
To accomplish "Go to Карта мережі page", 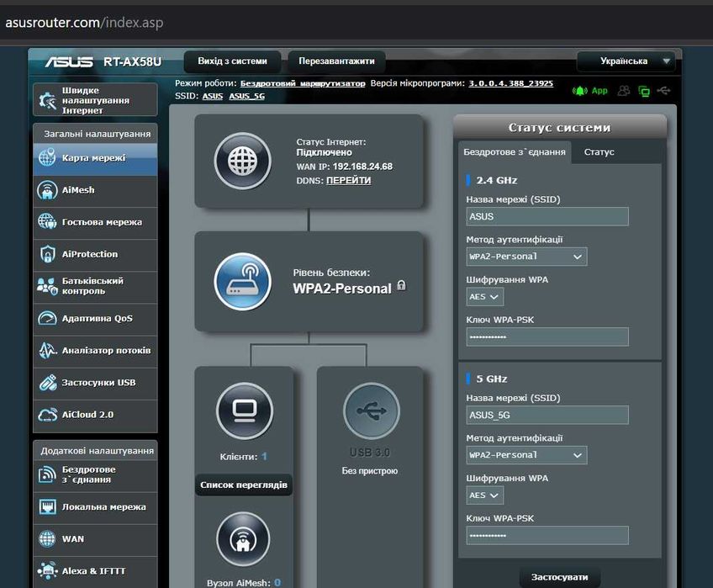I will [x=95, y=158].
